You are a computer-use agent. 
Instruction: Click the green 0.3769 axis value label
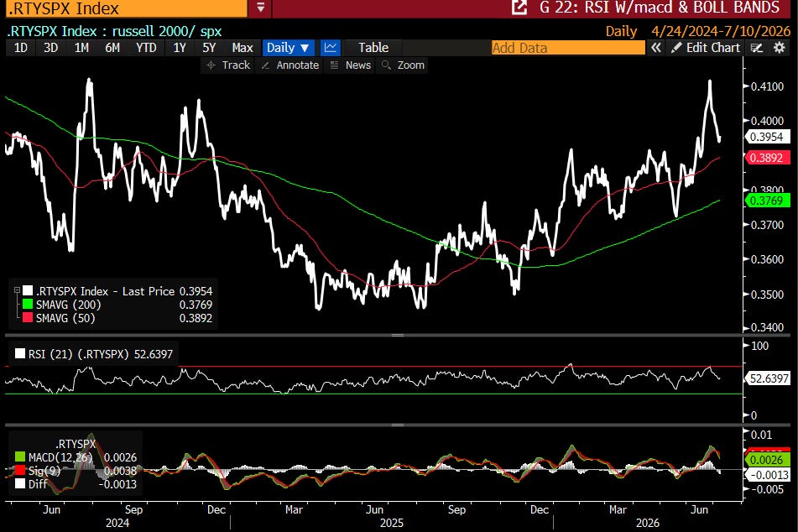click(x=766, y=201)
